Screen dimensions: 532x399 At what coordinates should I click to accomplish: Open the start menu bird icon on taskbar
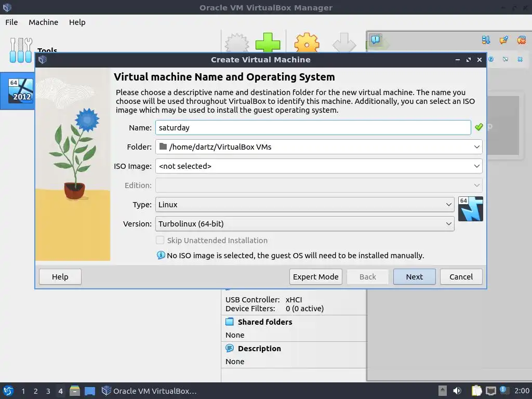coord(8,391)
